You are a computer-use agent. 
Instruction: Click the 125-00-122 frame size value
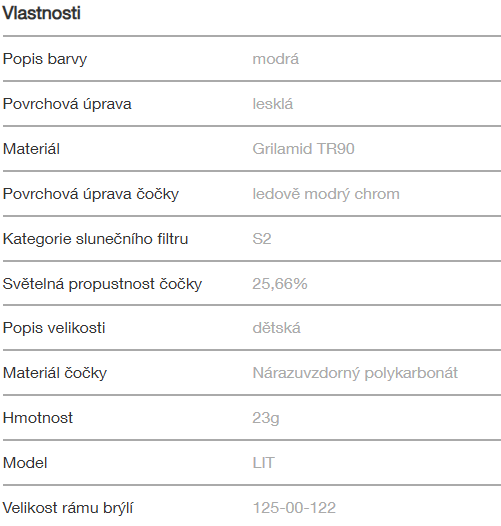coord(294,508)
